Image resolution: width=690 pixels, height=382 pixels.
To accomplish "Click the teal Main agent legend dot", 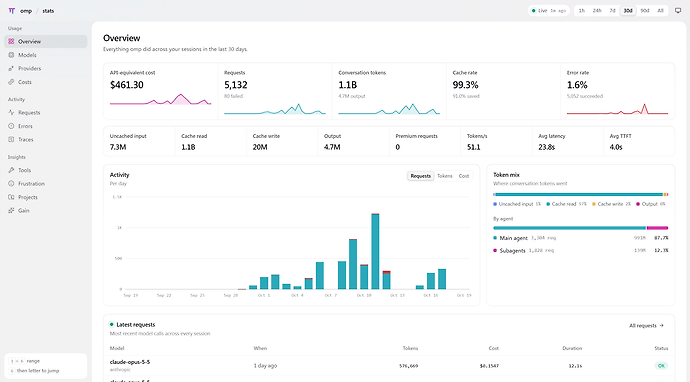I will 495,238.
